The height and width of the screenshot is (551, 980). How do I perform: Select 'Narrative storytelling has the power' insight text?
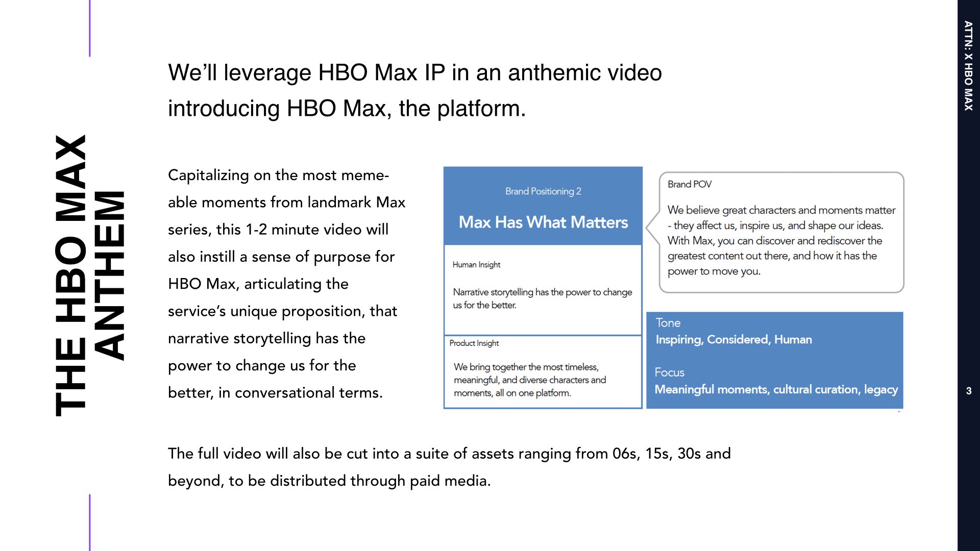[543, 298]
